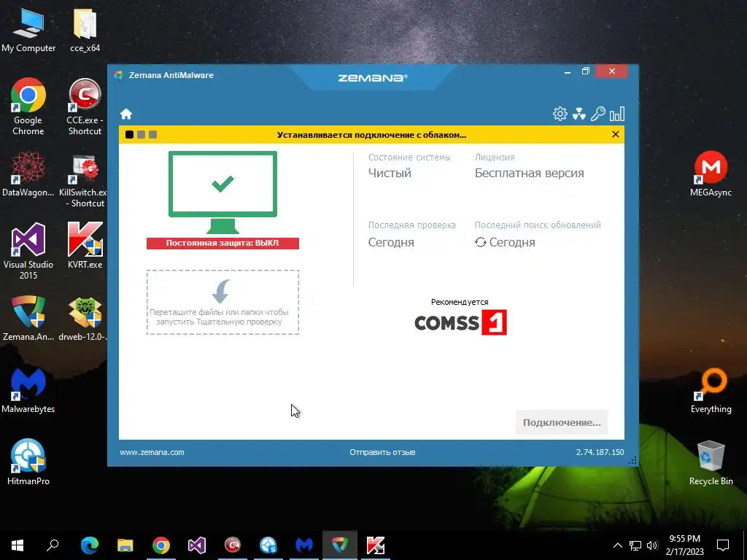Select My Computer desktop icon

click(28, 29)
